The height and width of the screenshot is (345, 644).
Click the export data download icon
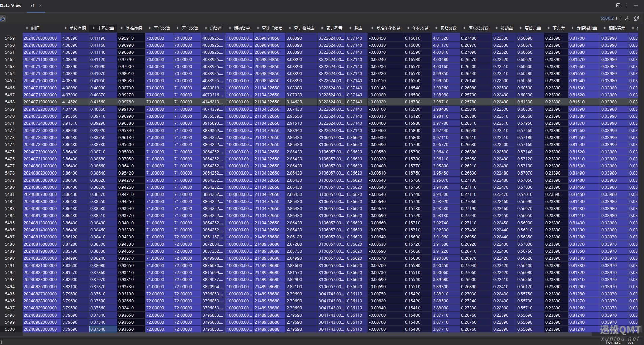coord(627,18)
